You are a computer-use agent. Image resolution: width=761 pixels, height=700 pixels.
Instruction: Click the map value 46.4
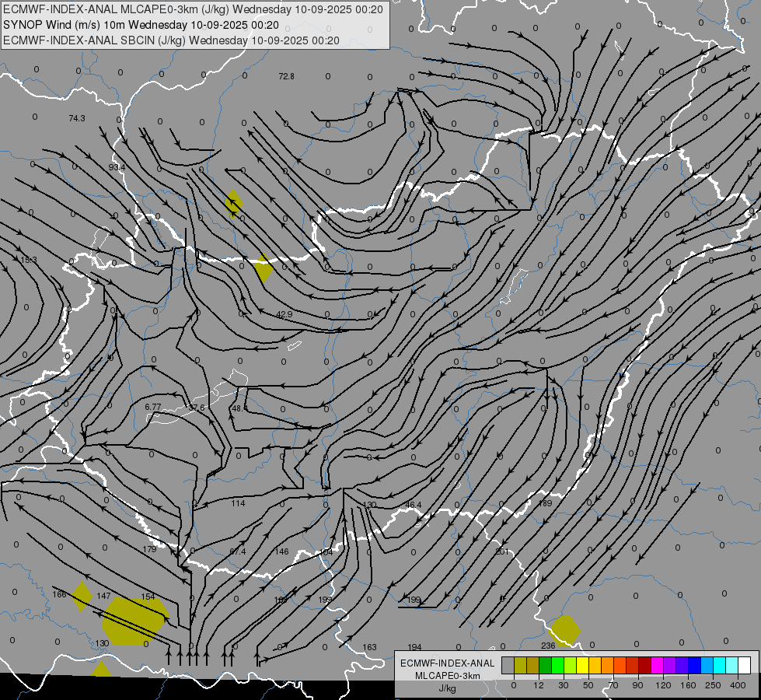(x=413, y=505)
